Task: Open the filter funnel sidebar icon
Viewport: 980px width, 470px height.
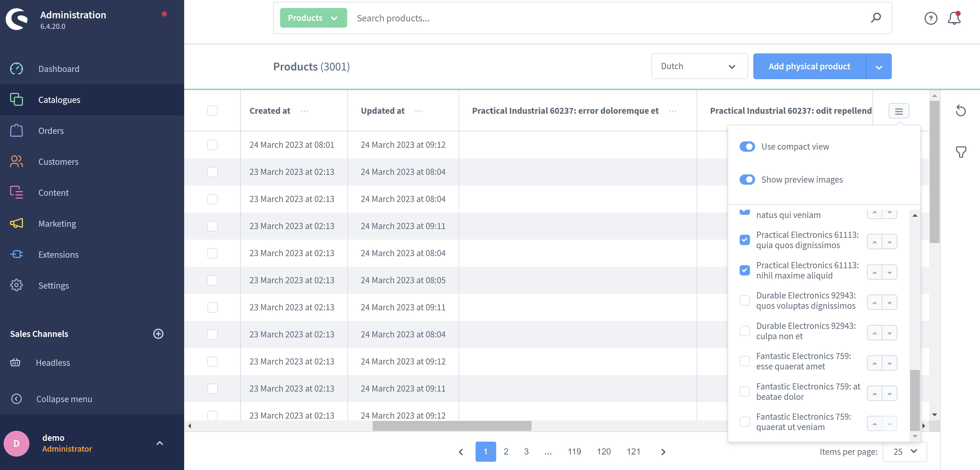Action: coord(961,152)
